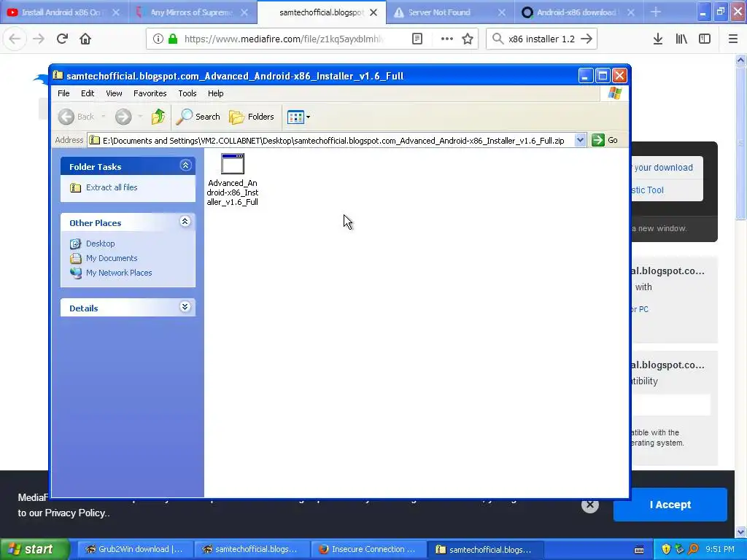Open the View menu
This screenshot has width=747, height=560.
(x=114, y=93)
